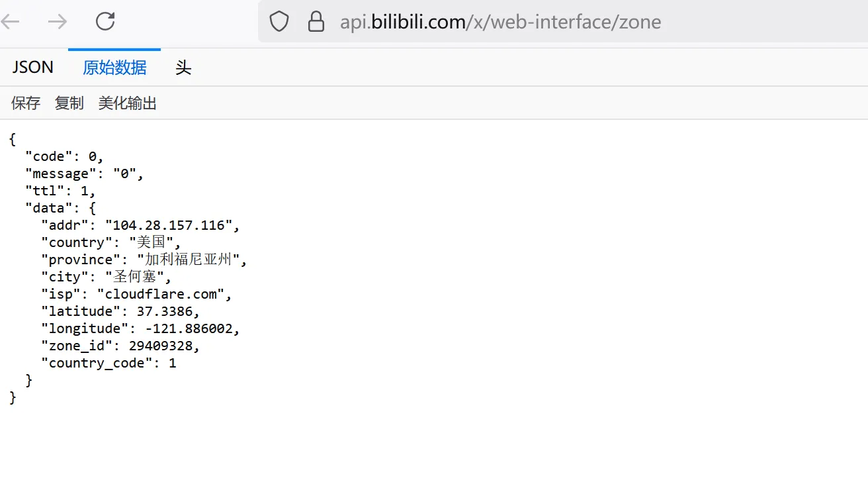Show site security info via padlock

(316, 22)
